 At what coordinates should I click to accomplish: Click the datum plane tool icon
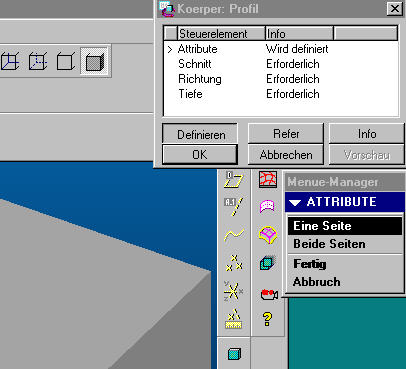click(x=234, y=179)
